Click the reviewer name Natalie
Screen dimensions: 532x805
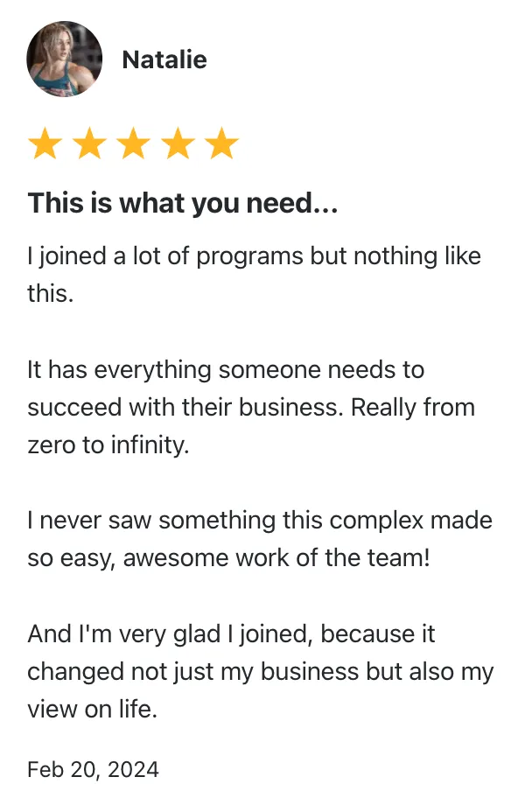(164, 59)
